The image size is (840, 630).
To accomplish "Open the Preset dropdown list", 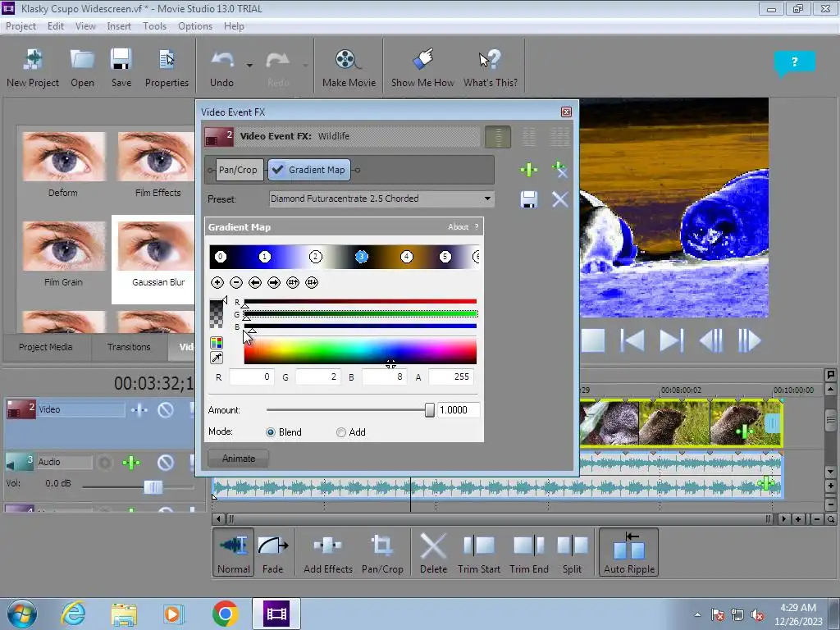I will coord(487,199).
